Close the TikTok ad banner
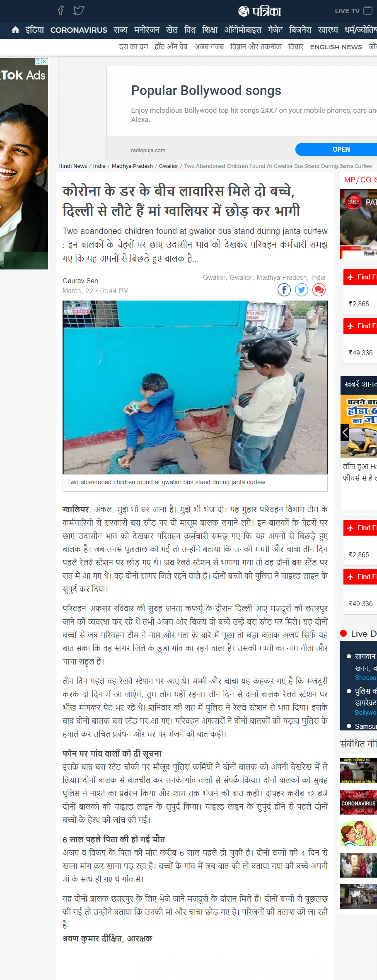The image size is (377, 980). tap(45, 61)
